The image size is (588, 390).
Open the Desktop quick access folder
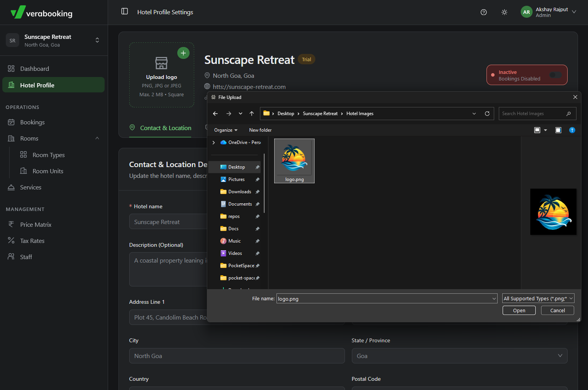[x=235, y=167]
